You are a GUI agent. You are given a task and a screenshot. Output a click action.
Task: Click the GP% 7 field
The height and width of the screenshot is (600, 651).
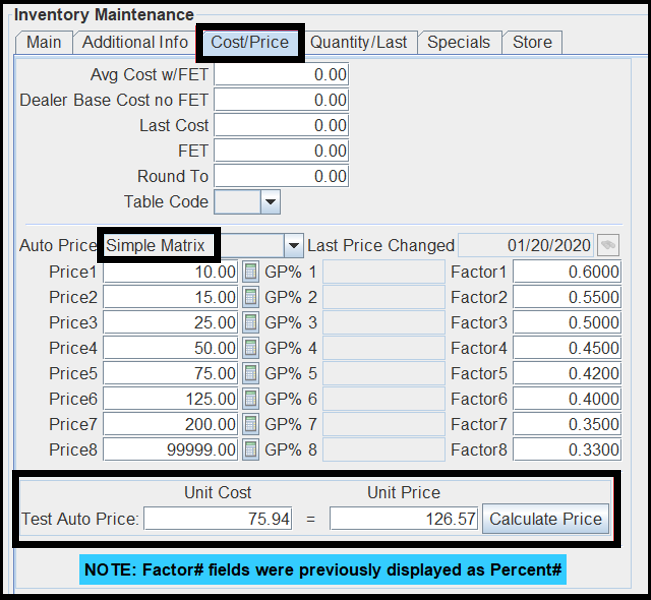click(x=384, y=424)
